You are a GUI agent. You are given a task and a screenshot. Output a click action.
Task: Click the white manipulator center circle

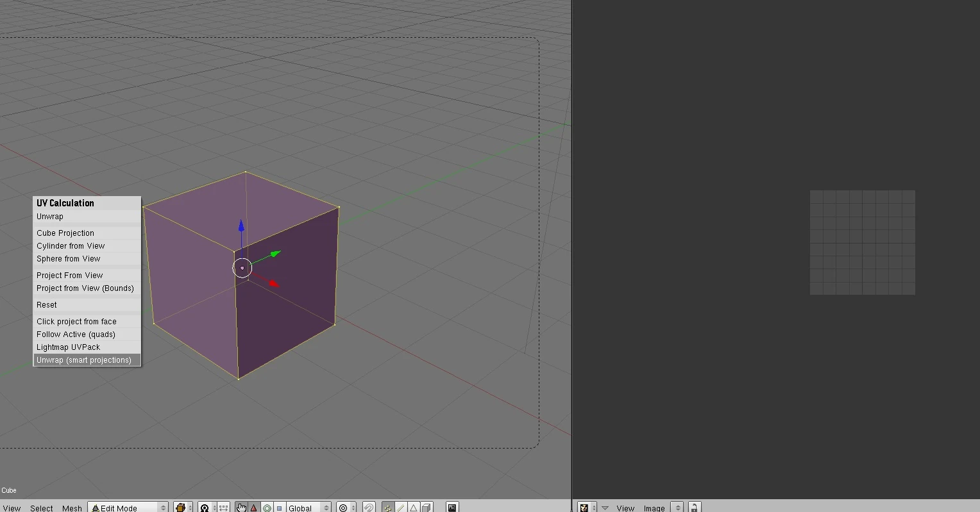pyautogui.click(x=242, y=268)
